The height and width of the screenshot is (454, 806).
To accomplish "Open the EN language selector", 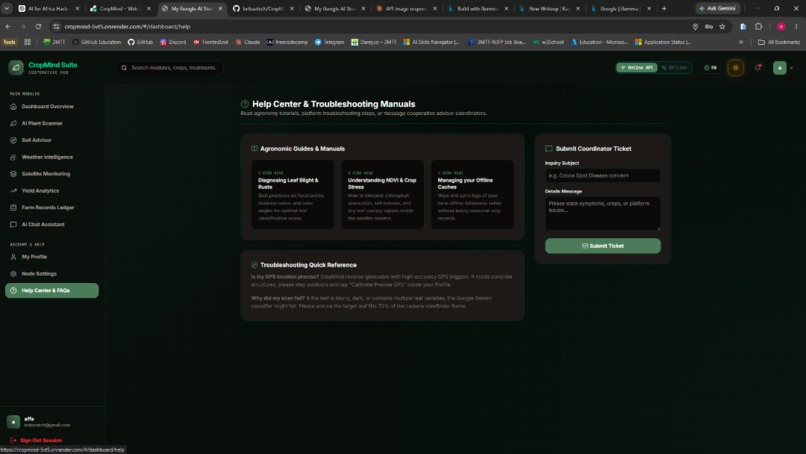I will 710,67.
